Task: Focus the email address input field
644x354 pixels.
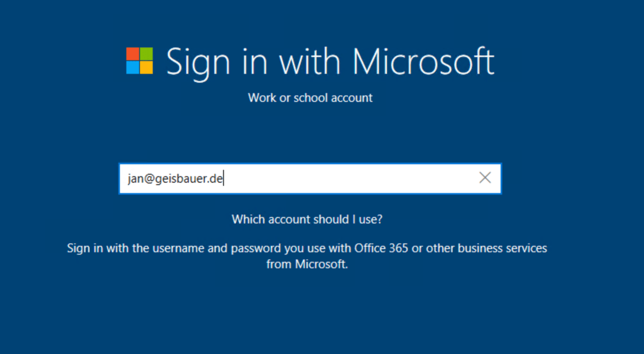Action: tap(347, 178)
